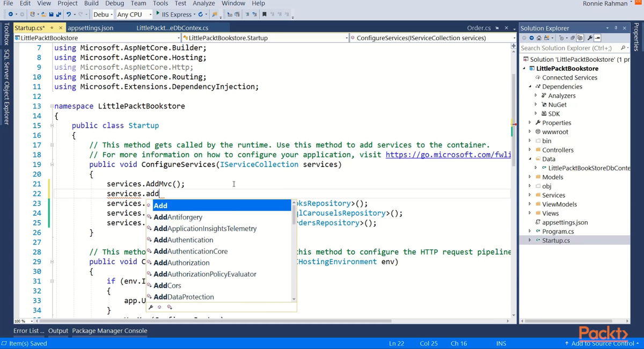Expand the Models folder
The width and height of the screenshot is (644, 349).
point(530,177)
